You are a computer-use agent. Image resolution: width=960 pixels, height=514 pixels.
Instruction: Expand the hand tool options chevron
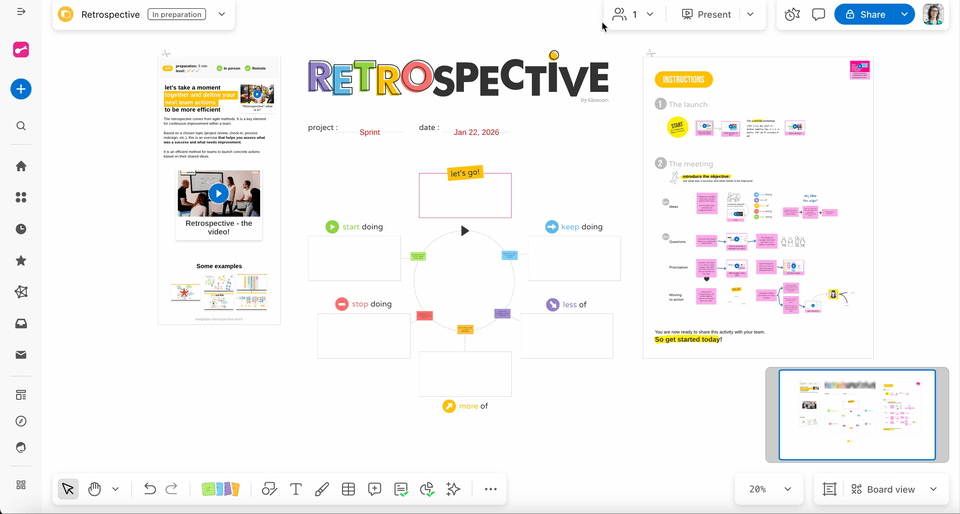(115, 489)
